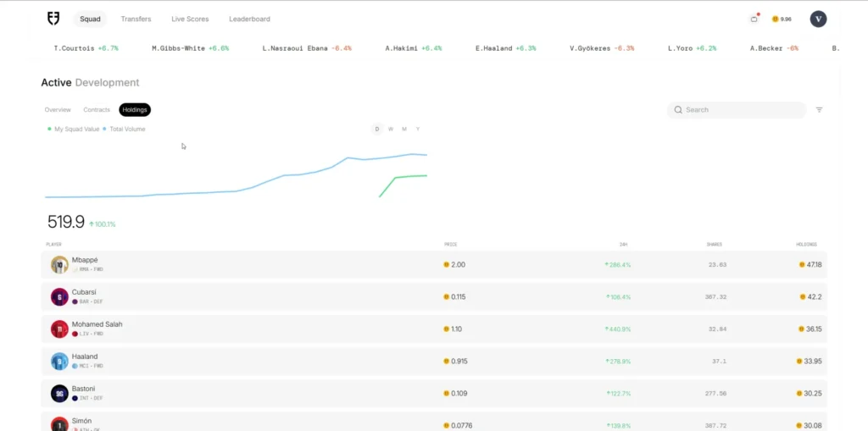This screenshot has width=868, height=431.
Task: Click Mohamed Salah's player avatar
Action: click(59, 329)
